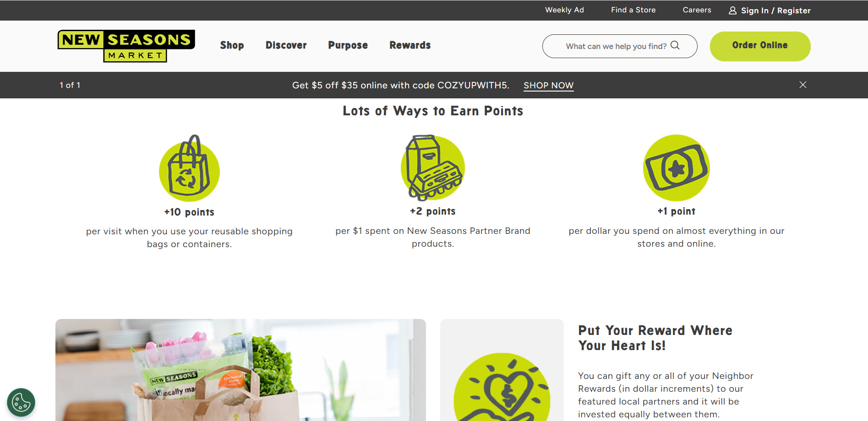This screenshot has height=421, width=868.
Task: Click Sign In / Register
Action: tap(775, 11)
